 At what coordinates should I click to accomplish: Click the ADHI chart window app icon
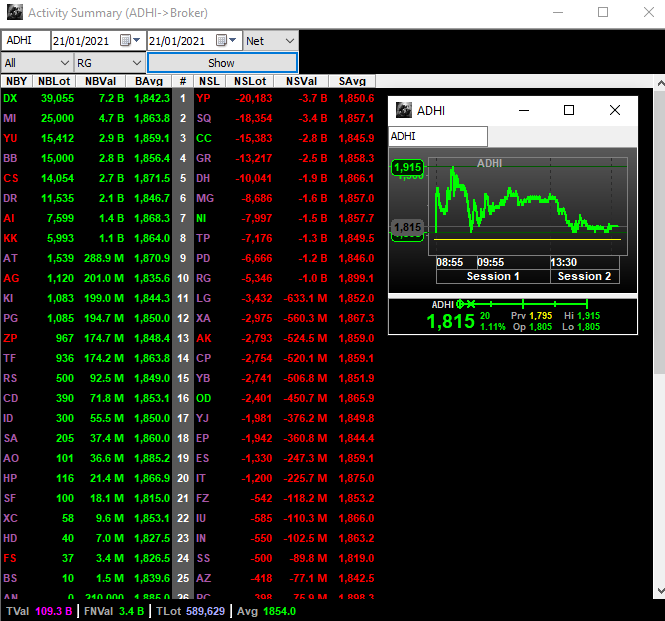click(404, 110)
